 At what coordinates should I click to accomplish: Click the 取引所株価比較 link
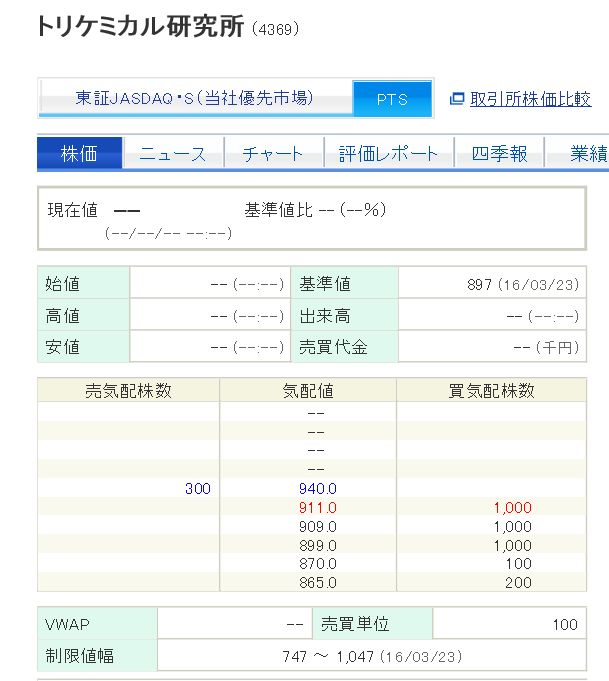coord(530,99)
